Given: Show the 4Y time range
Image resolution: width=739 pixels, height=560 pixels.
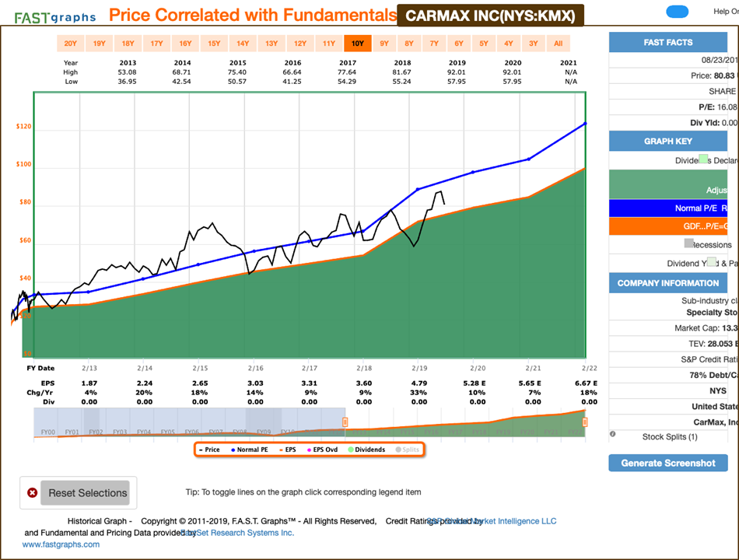Looking at the screenshot, I should point(509,44).
